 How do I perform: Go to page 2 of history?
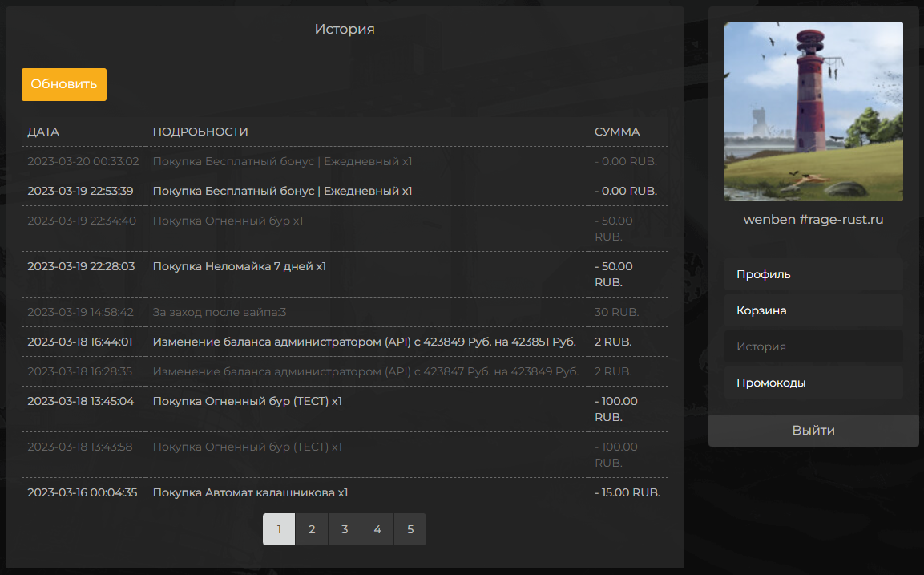click(x=312, y=529)
